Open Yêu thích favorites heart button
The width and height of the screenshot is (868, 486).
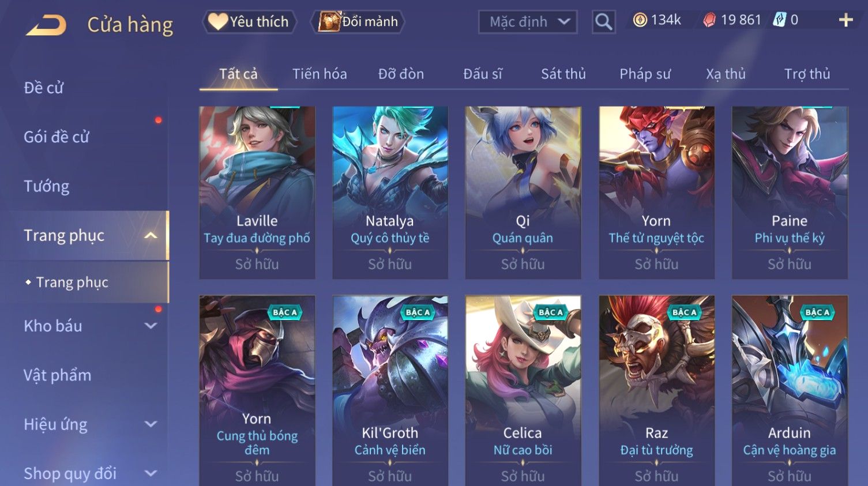tap(249, 22)
